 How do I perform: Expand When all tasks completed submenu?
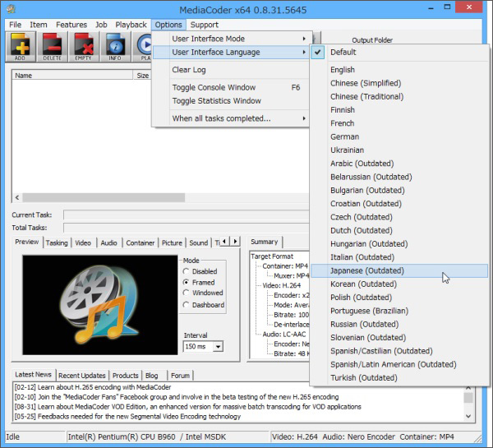coord(231,118)
